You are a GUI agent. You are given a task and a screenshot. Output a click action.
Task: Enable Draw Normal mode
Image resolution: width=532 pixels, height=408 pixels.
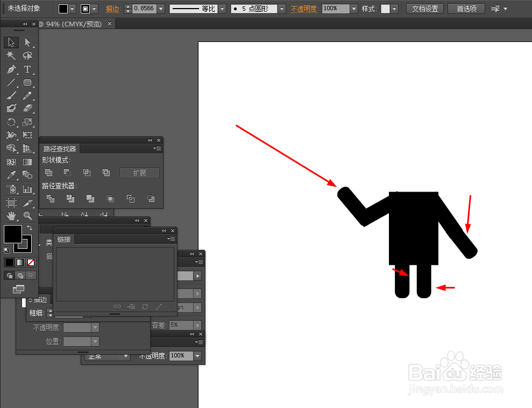(x=10, y=275)
